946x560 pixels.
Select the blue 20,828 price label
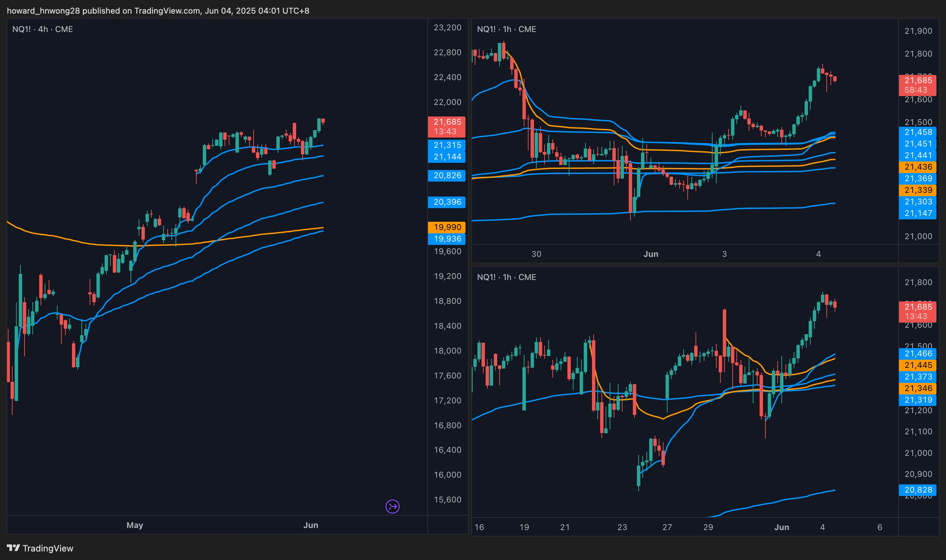pos(918,490)
